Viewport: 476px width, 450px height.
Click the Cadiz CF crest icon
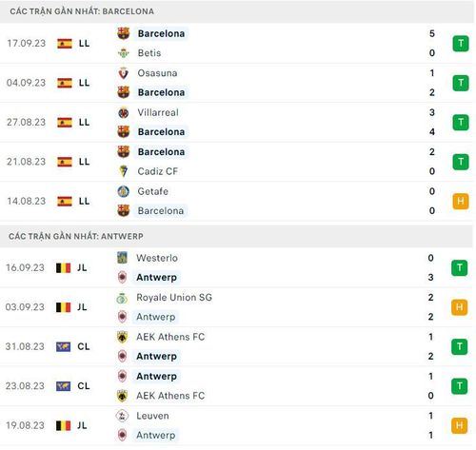pos(124,171)
